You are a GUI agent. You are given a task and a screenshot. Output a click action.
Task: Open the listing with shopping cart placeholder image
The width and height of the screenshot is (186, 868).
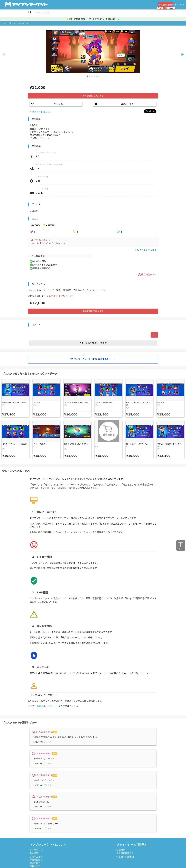coord(108,439)
